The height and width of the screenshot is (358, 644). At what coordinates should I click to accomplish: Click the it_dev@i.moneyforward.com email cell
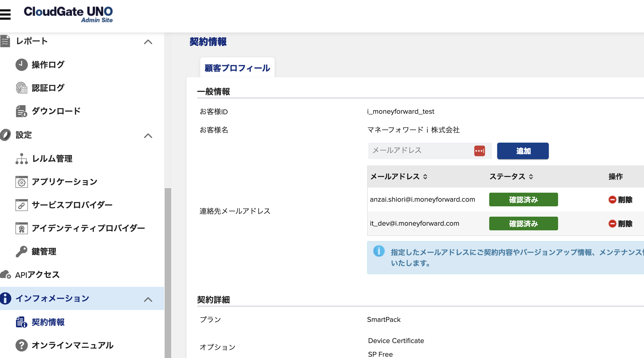414,223
